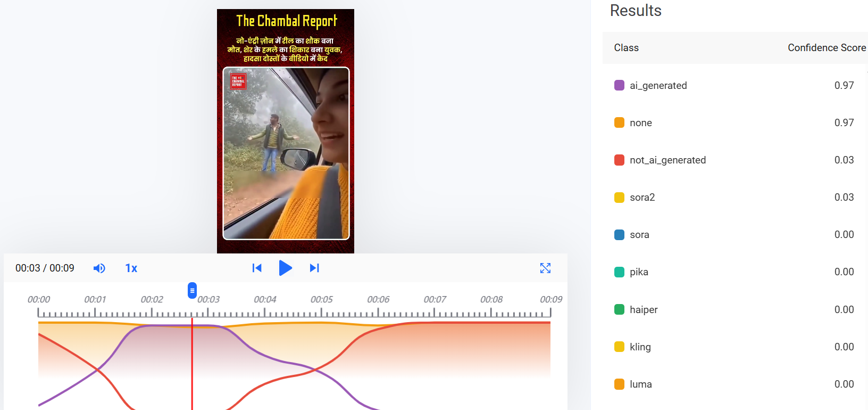Screen dimensions: 868x410
Task: Skip to the previous frame
Action: pos(257,268)
